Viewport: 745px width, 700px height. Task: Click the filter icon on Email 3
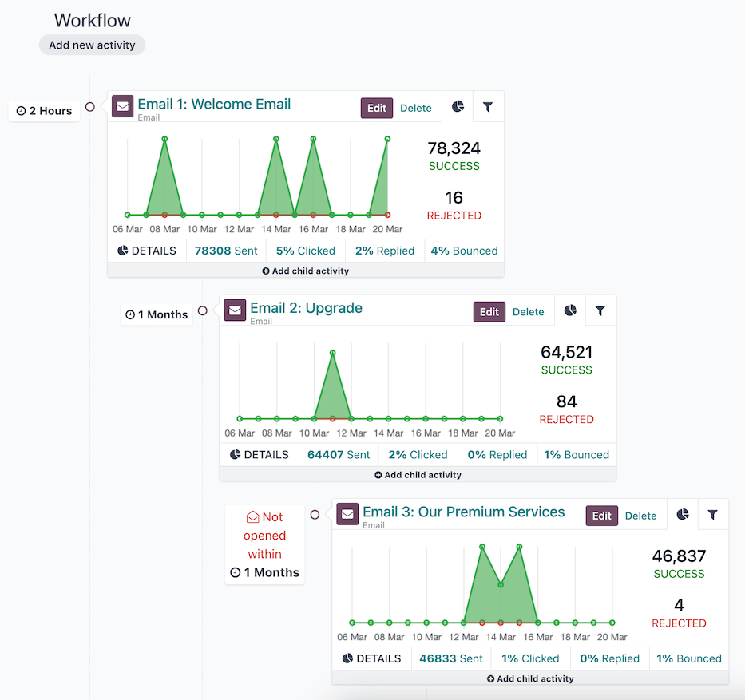[x=713, y=514]
